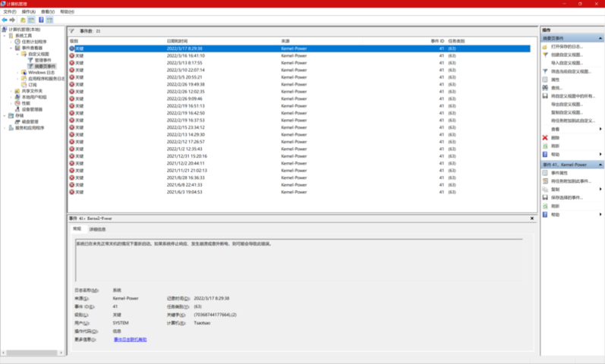This screenshot has width=605, height=364.
Task: Open the 操作(A) menu
Action: 28,12
